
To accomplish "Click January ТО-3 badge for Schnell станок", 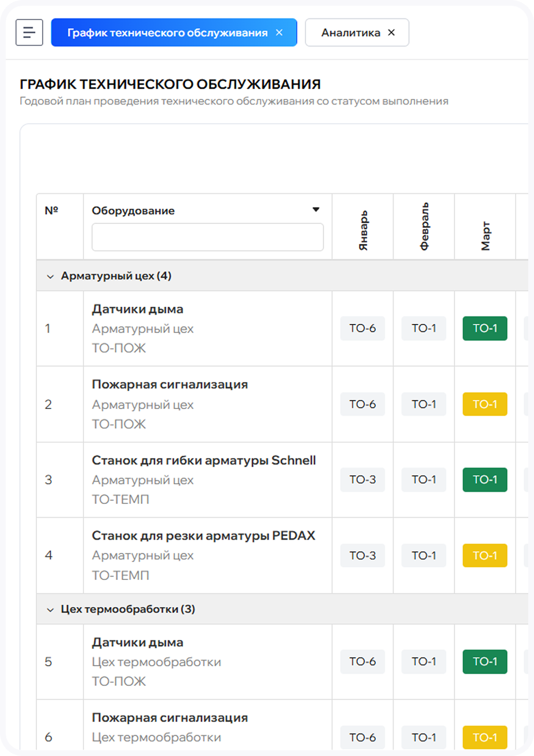I will [363, 480].
